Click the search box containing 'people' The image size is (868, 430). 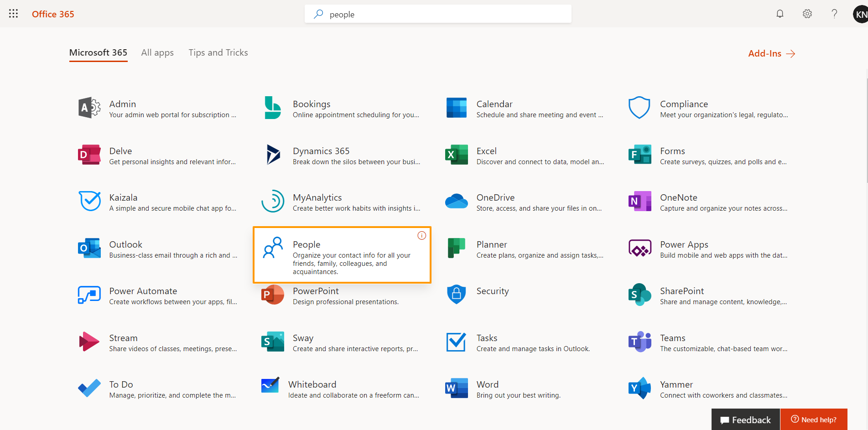[x=438, y=14]
